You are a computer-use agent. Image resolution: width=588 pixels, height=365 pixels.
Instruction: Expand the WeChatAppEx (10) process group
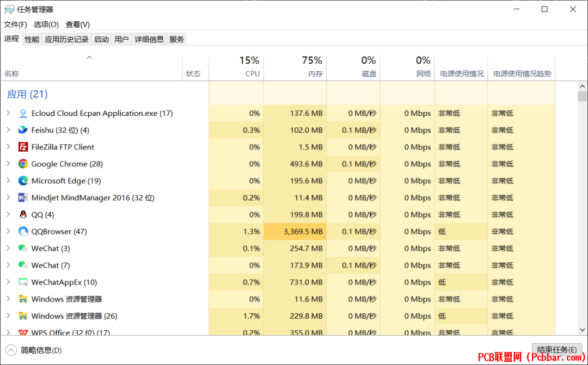[x=8, y=281]
